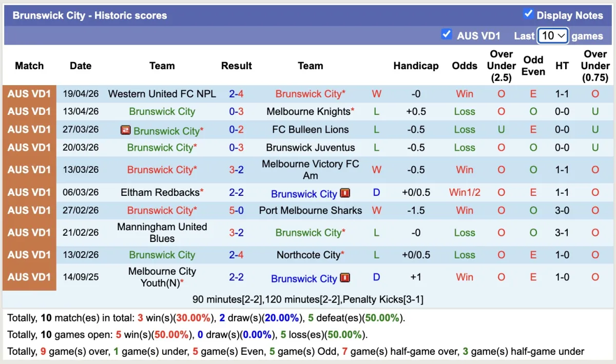Click the Handicap column header
This screenshot has height=364, width=616.
(416, 66)
